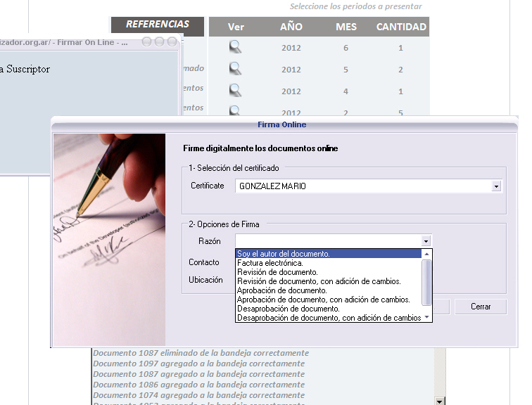532x405 pixels.
Task: Collapse the Razón dropdown arrow
Action: point(426,241)
